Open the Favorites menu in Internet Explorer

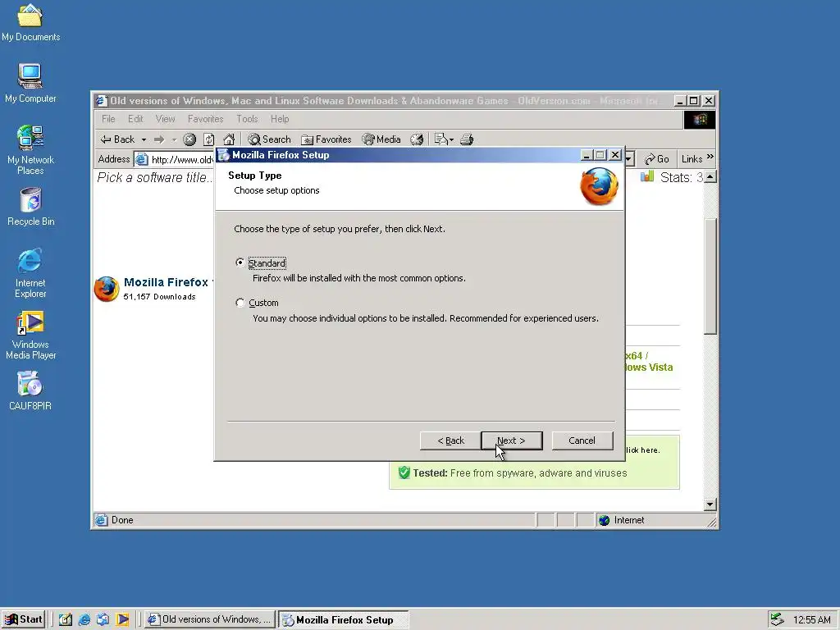[205, 119]
